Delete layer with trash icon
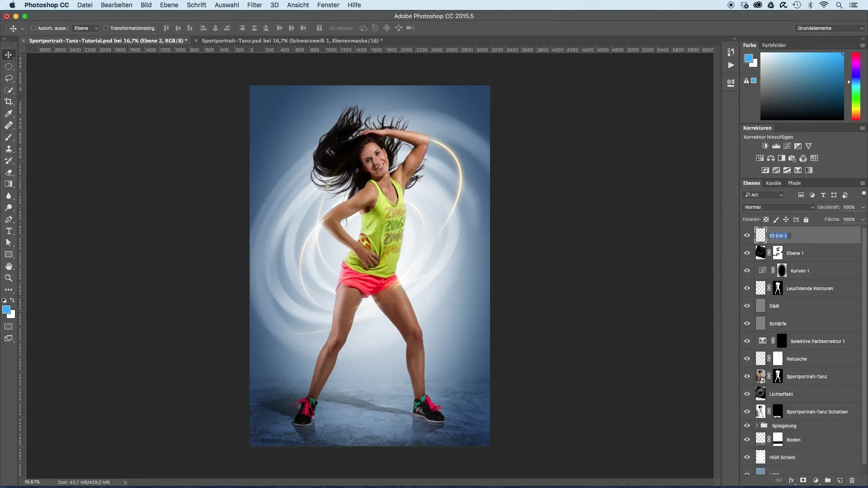Image resolution: width=868 pixels, height=488 pixels. 852,480
